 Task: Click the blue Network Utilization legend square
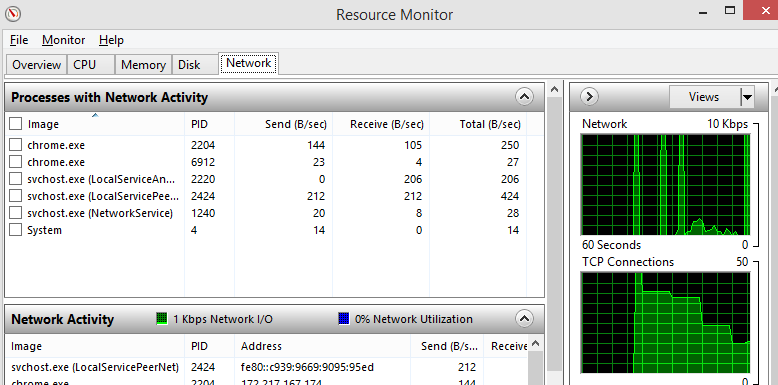(343, 319)
